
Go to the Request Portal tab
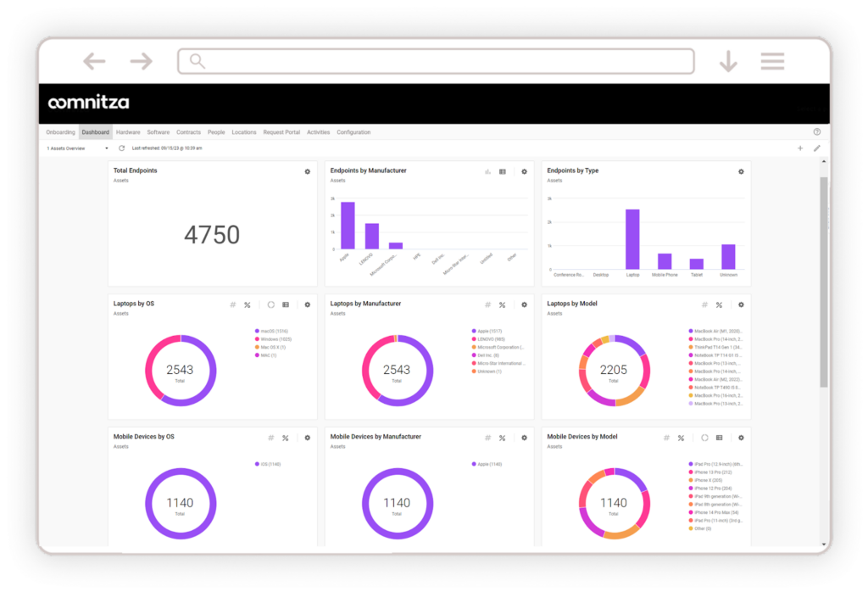click(x=281, y=132)
